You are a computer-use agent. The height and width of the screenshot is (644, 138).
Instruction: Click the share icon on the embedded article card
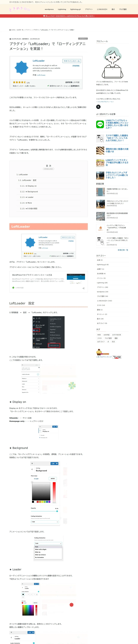click(83, 288)
